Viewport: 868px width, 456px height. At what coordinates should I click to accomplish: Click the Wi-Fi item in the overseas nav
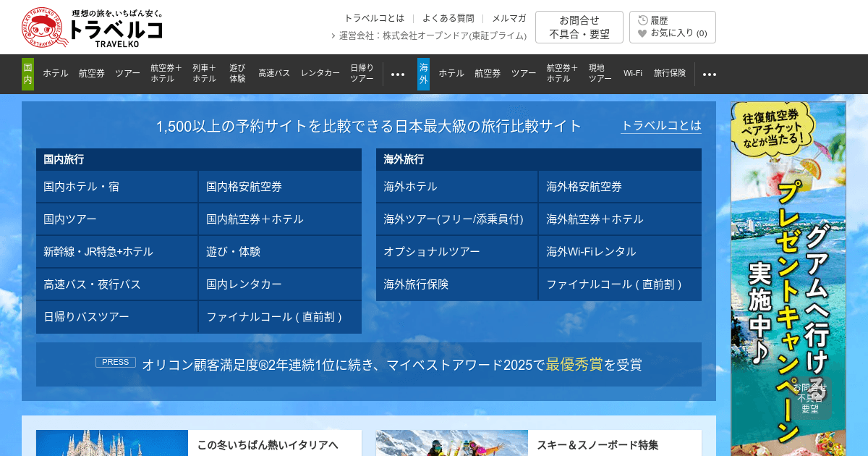click(633, 73)
